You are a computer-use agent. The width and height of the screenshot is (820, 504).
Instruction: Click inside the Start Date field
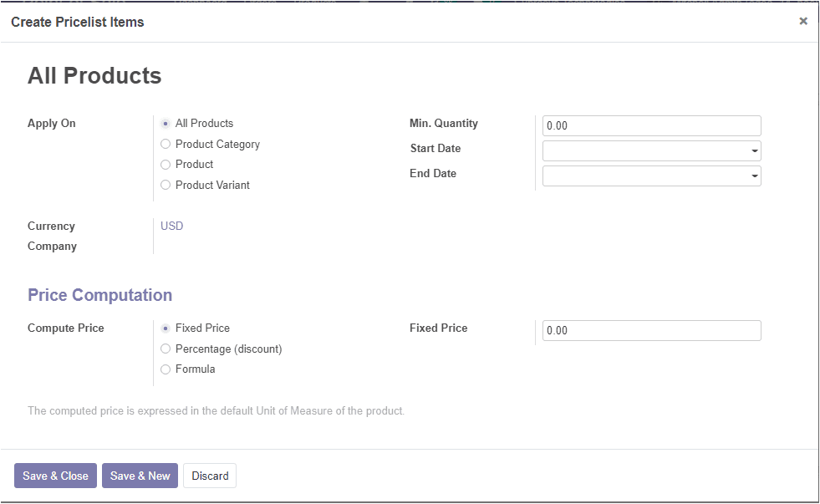coord(646,150)
